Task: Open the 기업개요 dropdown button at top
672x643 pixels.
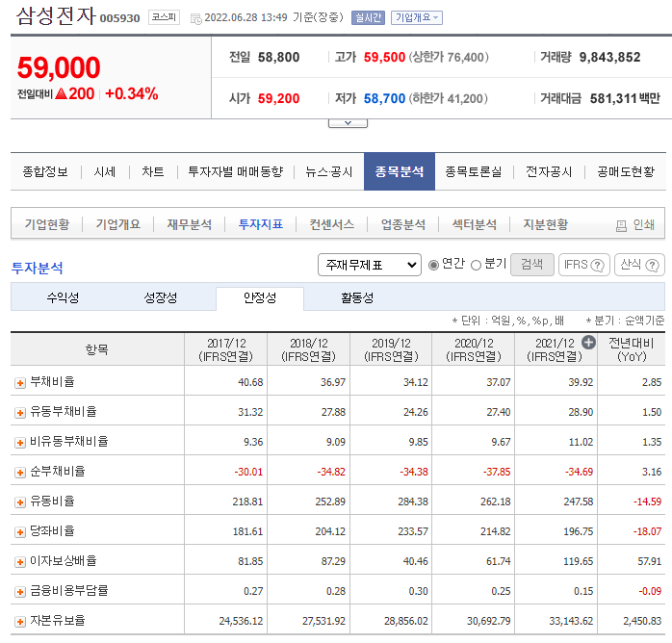Action: [417, 17]
